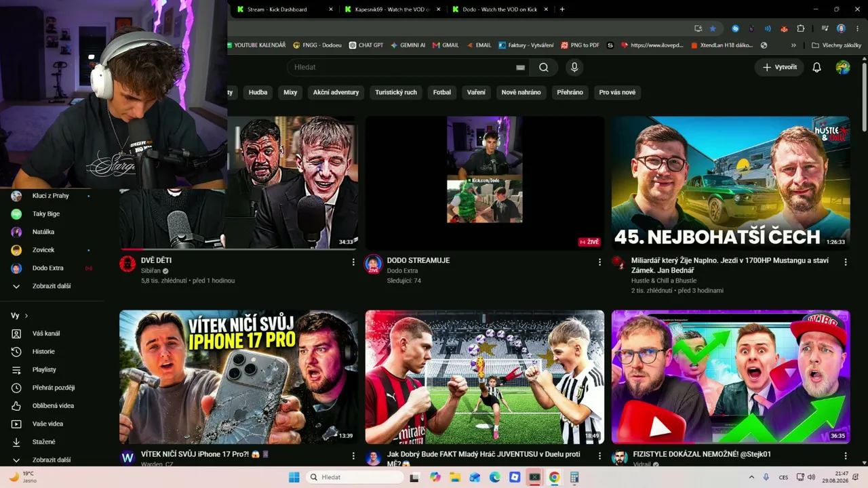Open the CHAT GPT bookmark

point(366,45)
